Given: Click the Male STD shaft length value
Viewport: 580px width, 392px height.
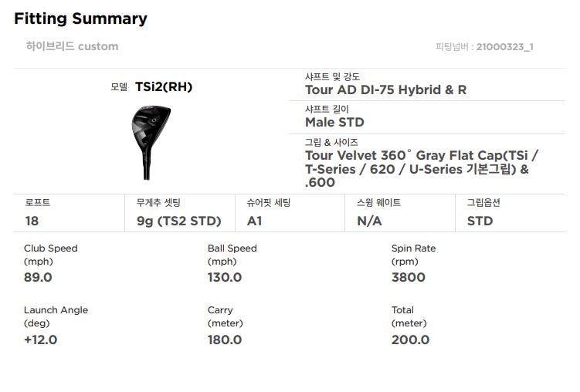Looking at the screenshot, I should click(334, 122).
